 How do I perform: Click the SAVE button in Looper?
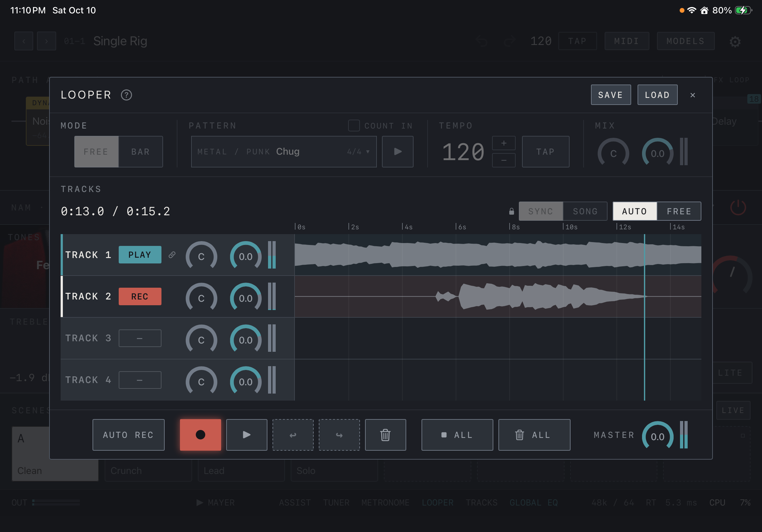pyautogui.click(x=611, y=95)
